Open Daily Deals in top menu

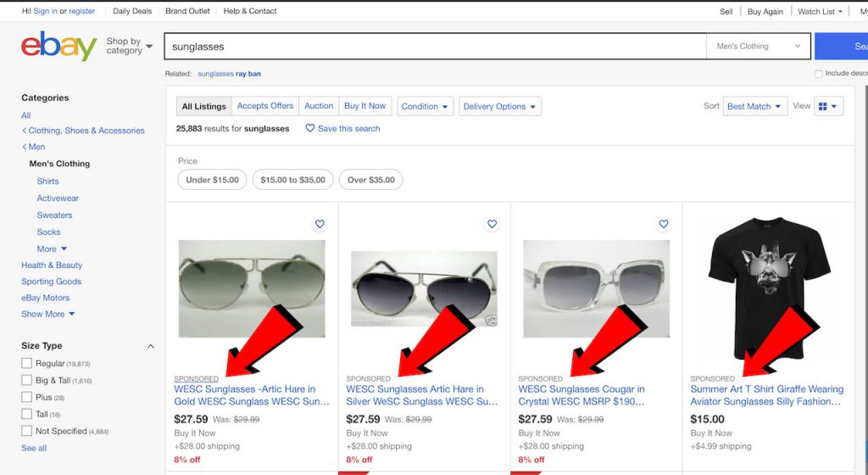[132, 11]
